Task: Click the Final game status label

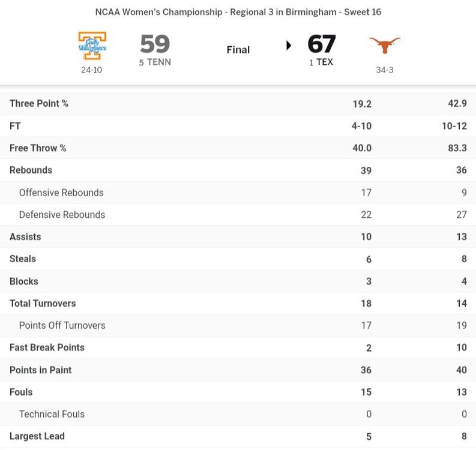Action: coord(238,49)
